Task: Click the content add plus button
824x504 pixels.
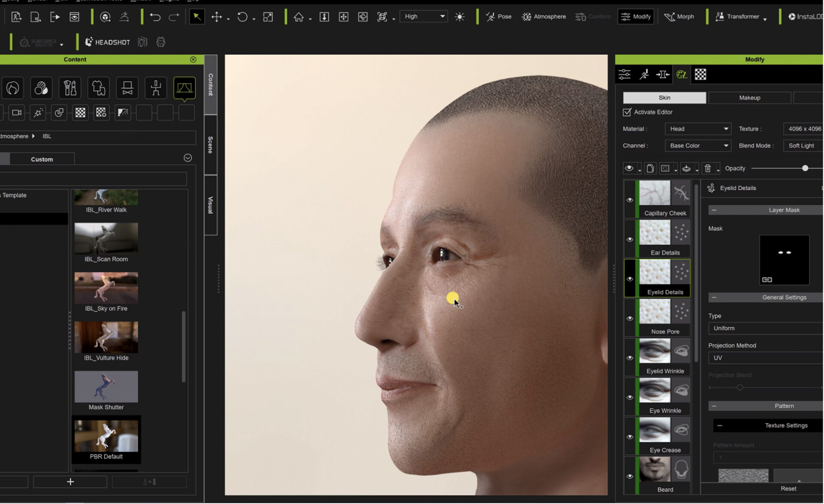Action: coord(70,482)
